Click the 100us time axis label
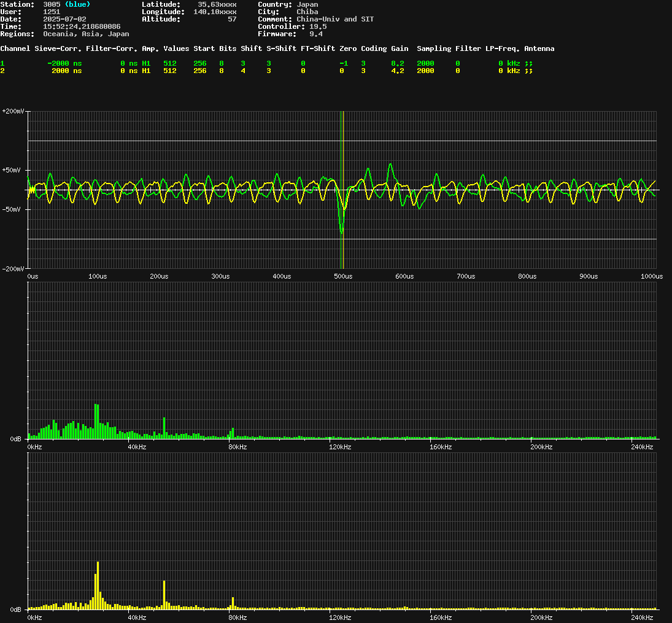The width and height of the screenshot is (672, 623). 98,277
